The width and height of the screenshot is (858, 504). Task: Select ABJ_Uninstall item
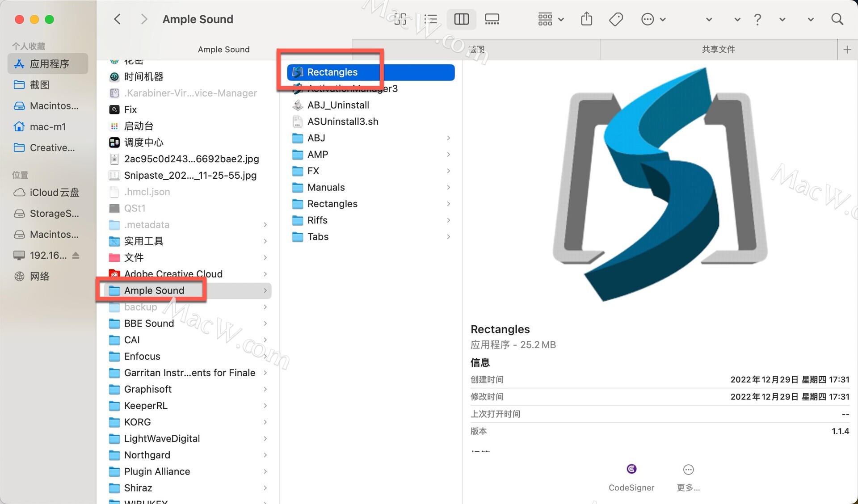[x=371, y=105]
